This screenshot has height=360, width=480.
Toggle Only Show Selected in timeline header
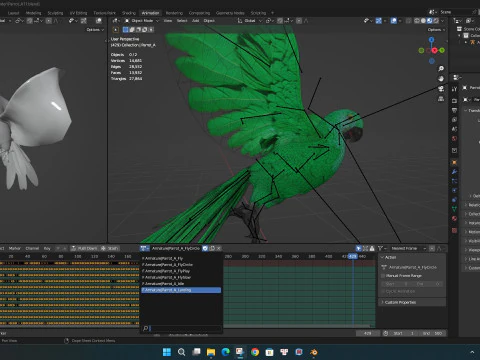pyautogui.click(x=358, y=248)
